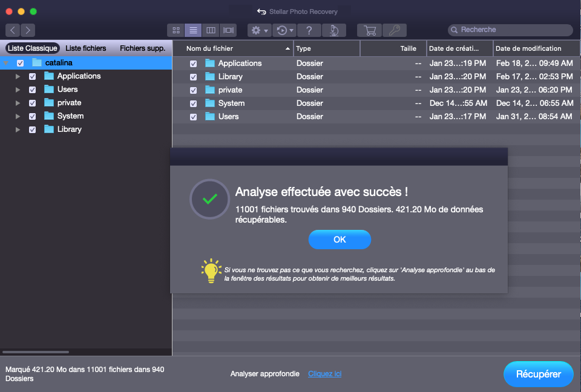This screenshot has width=581, height=392.
Task: Follow the Cliquez ici link
Action: coord(324,374)
